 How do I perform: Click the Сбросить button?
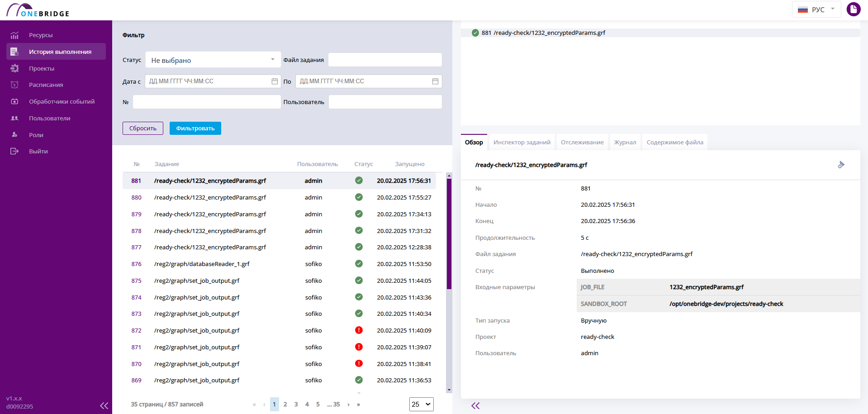point(143,128)
